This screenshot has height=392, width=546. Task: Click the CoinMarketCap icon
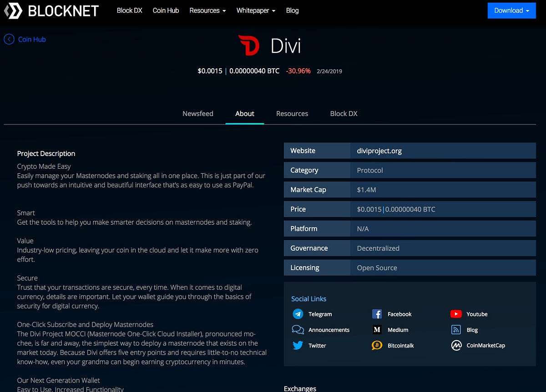point(456,346)
